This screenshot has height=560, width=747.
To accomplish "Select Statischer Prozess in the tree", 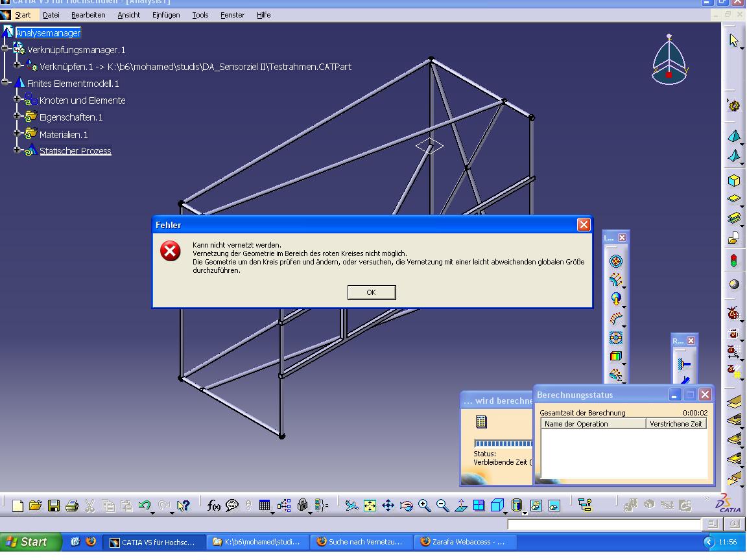I will (x=75, y=151).
